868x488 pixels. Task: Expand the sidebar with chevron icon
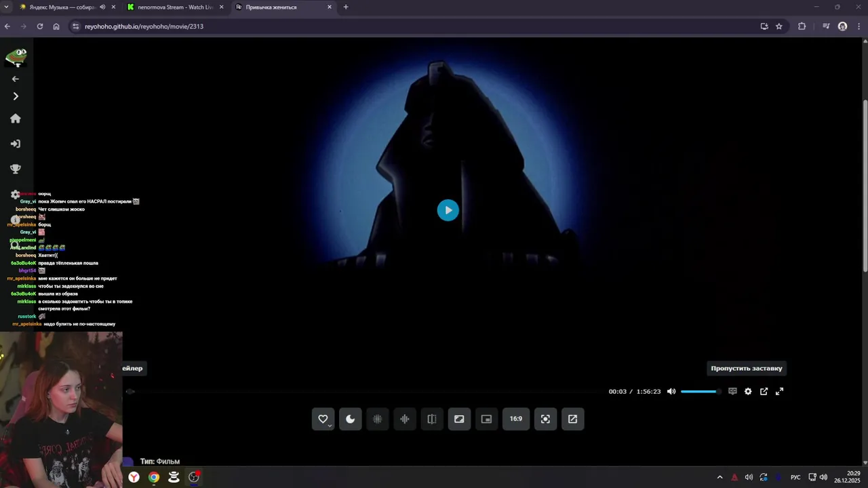(15, 96)
